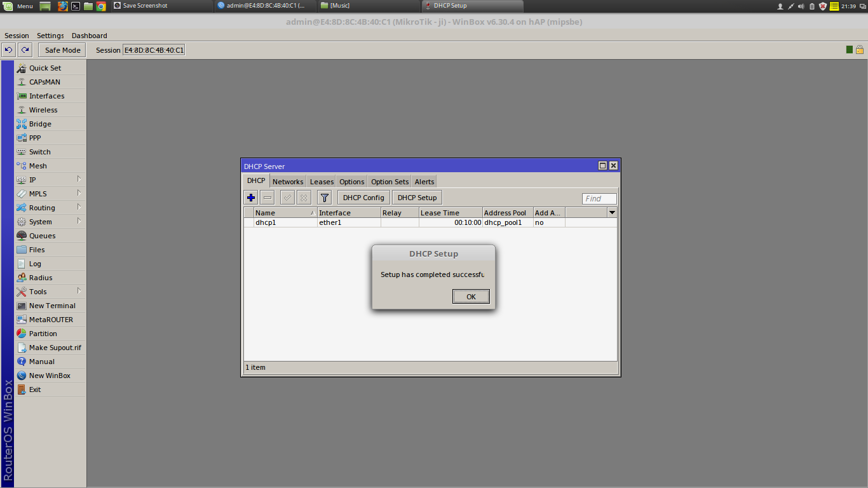Image resolution: width=868 pixels, height=488 pixels.
Task: Sort by the Name column header
Action: click(285, 213)
